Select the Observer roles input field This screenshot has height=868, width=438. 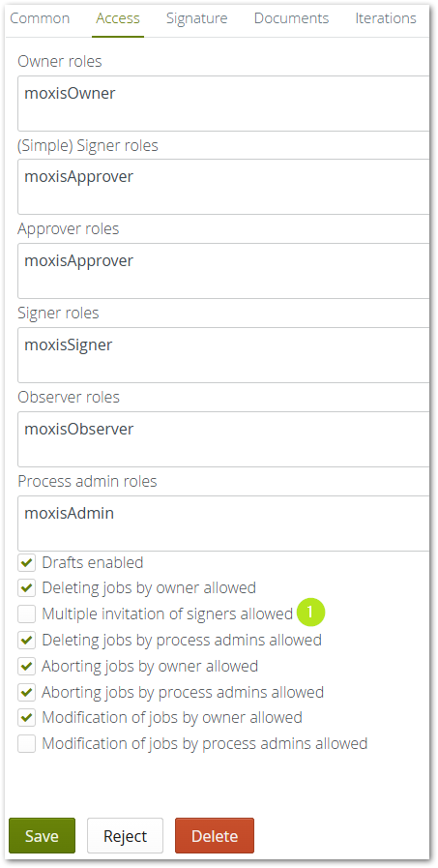tap(223, 439)
